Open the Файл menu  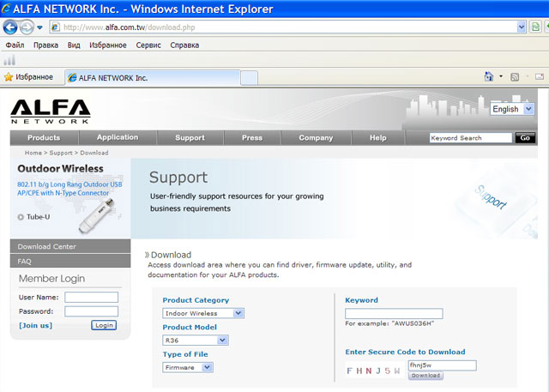15,45
